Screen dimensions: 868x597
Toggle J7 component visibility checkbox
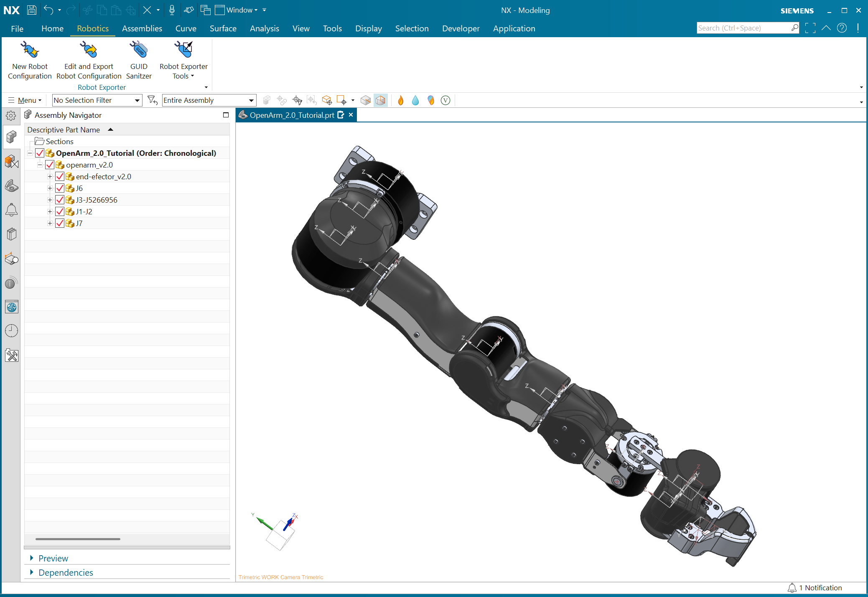[60, 224]
